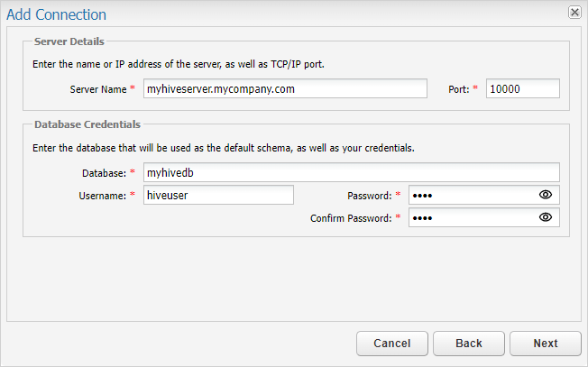This screenshot has width=588, height=367.
Task: Click the Database Credentials group heading
Action: tap(87, 124)
